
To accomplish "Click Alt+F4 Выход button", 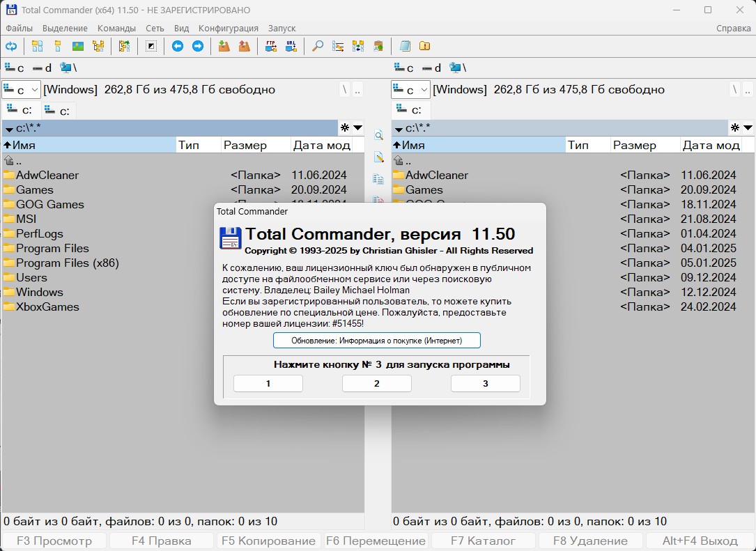I will 700,541.
